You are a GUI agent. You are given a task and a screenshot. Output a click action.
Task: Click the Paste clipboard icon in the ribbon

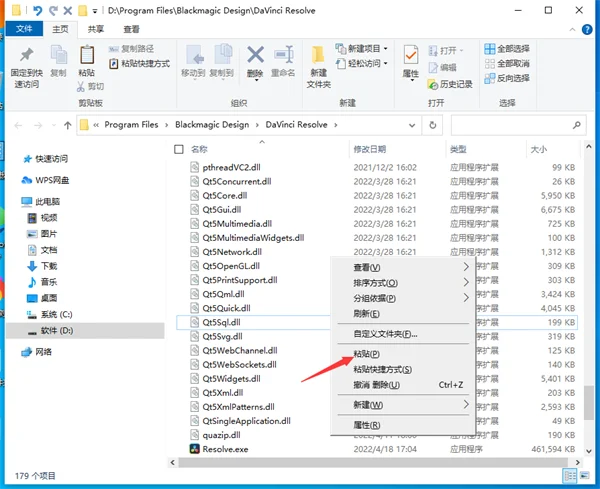pos(87,55)
